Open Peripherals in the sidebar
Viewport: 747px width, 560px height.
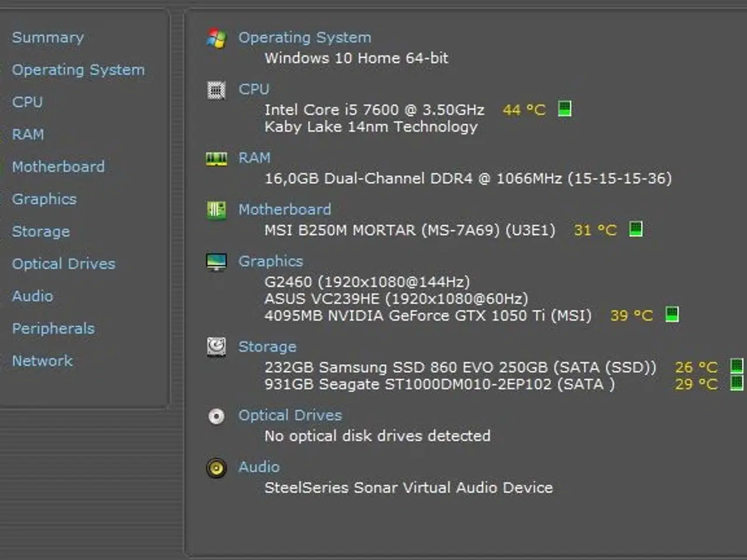53,328
